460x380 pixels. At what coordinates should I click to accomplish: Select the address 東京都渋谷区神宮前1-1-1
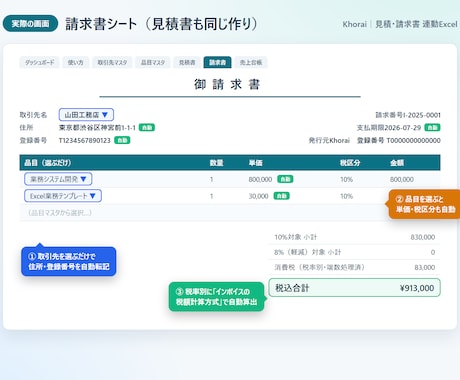(97, 128)
